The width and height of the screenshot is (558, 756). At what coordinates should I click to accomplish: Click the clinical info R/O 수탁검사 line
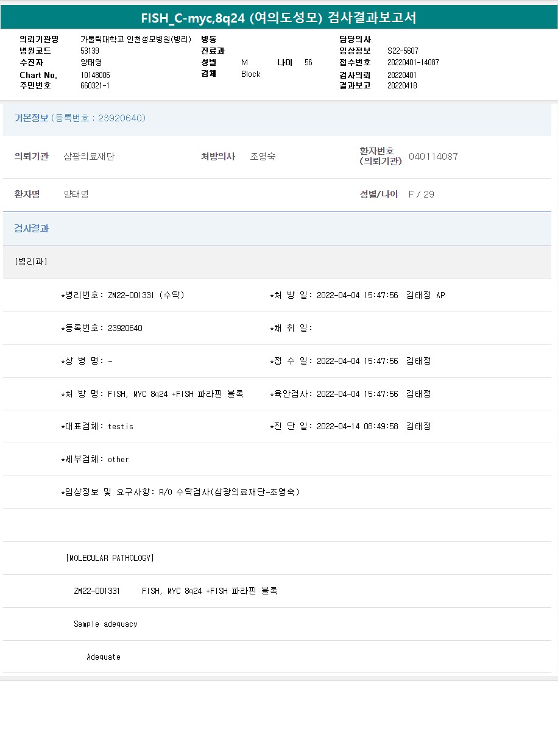[x=180, y=492]
